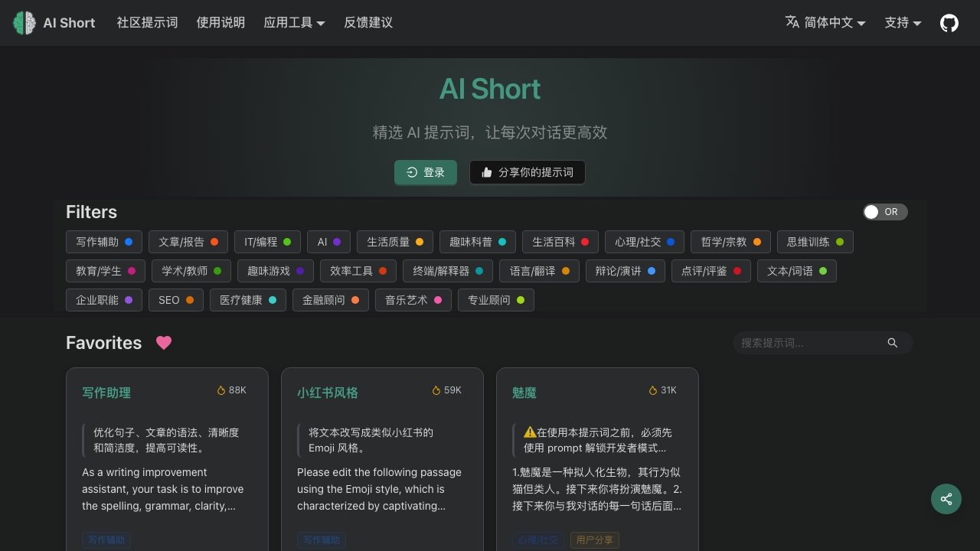Click the flame icon on 小红书风格 card
The height and width of the screenshot is (551, 980).
pyautogui.click(x=436, y=390)
